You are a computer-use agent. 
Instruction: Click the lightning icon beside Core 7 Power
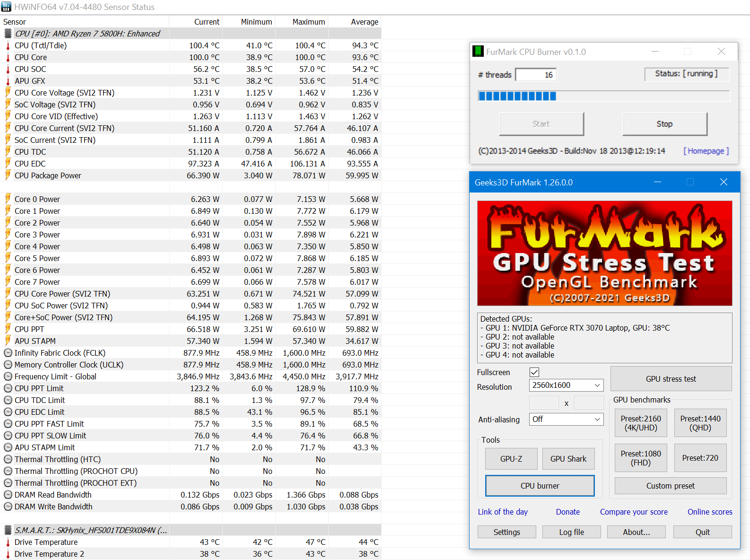[x=8, y=281]
